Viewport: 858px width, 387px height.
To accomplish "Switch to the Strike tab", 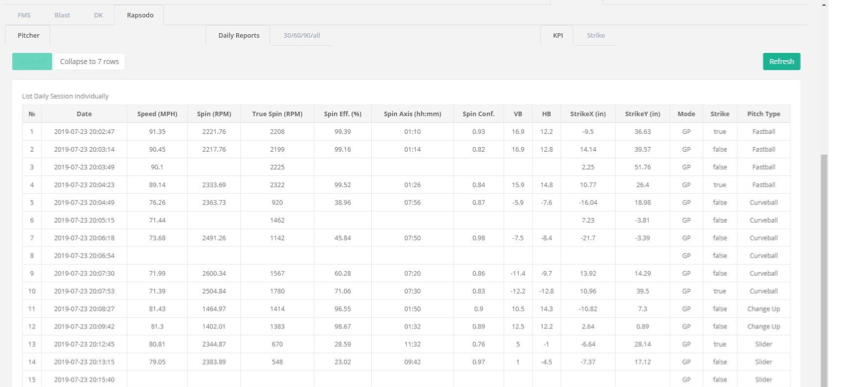I will [595, 36].
